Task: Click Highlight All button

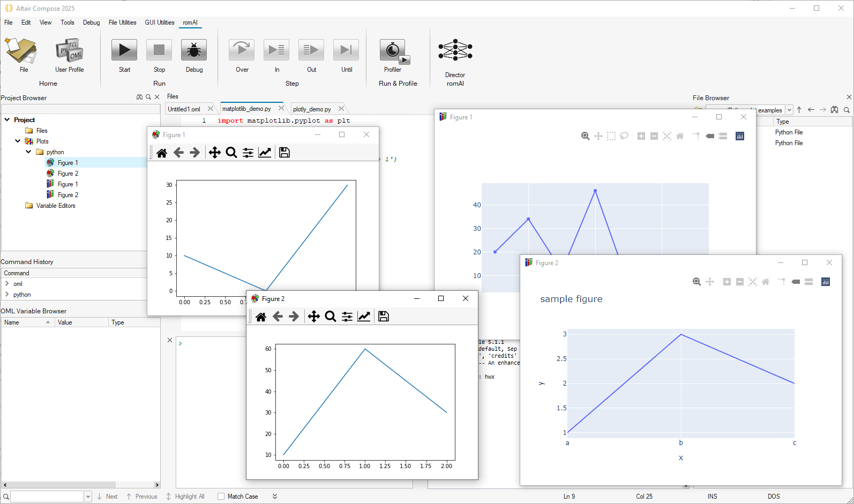Action: point(185,497)
